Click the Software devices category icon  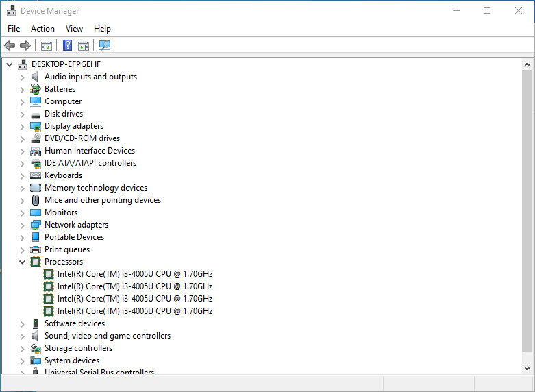36,323
